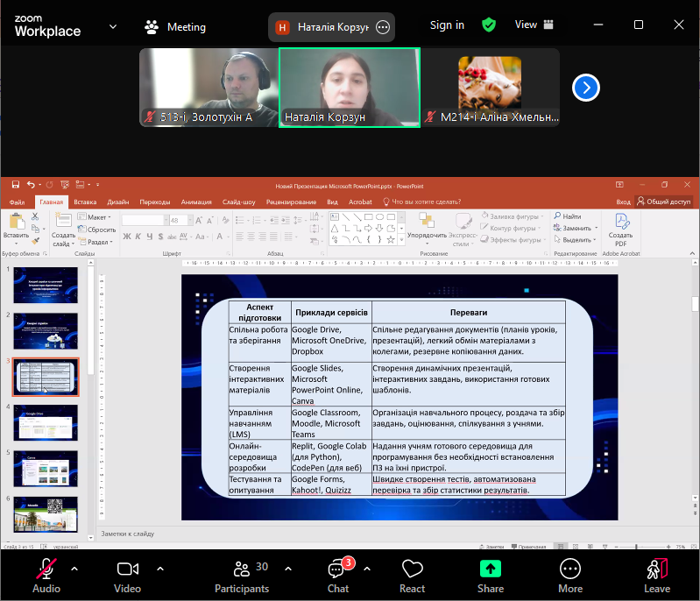Click the Sign in link

[447, 25]
